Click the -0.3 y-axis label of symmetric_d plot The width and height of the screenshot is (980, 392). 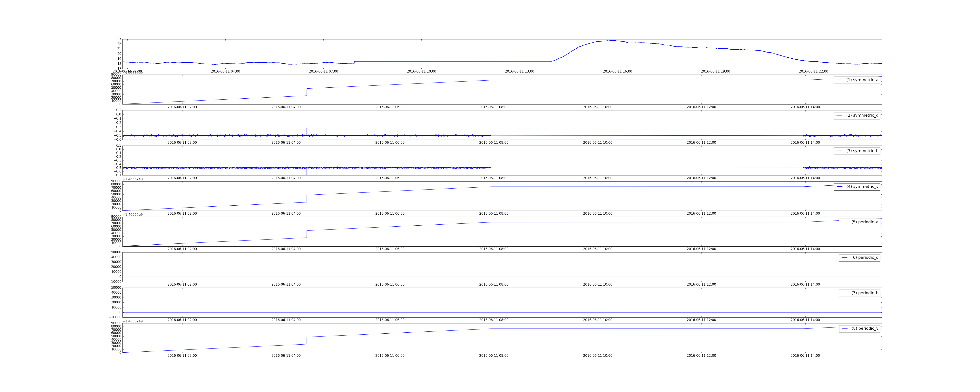(x=117, y=127)
